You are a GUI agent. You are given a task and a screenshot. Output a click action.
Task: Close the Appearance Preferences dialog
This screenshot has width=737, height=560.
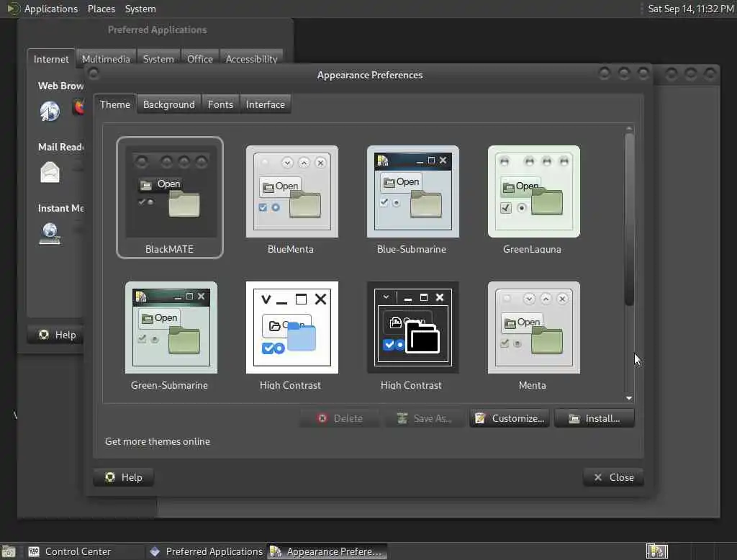click(613, 477)
